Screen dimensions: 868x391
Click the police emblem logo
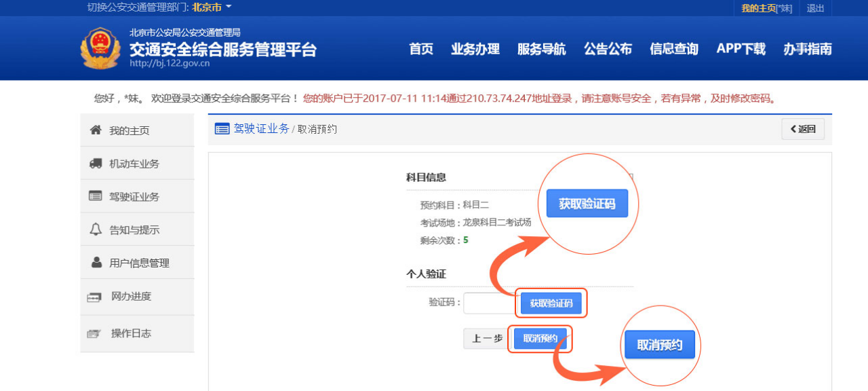pos(100,48)
